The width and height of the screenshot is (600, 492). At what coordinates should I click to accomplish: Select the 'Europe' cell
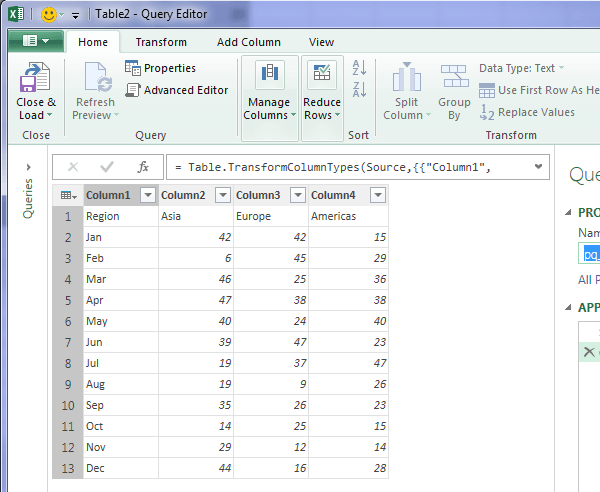pos(271,216)
